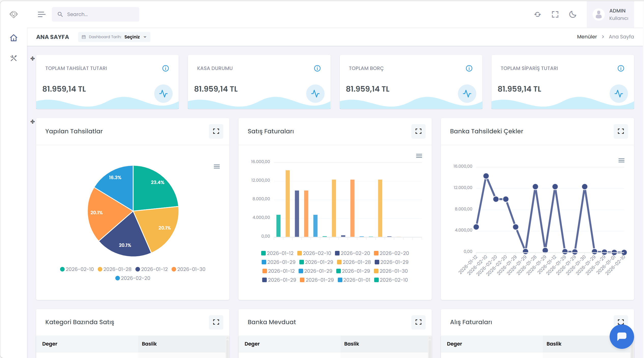Click the home icon in sidebar

(x=13, y=38)
